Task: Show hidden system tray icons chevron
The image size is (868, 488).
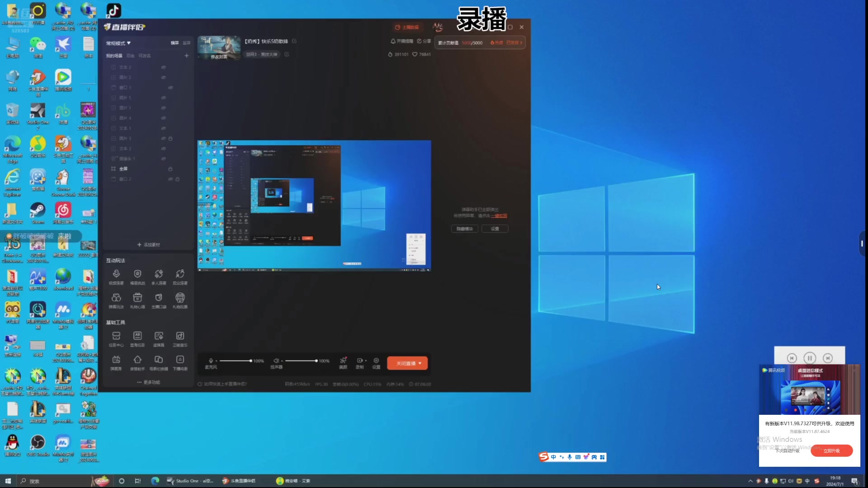Action: click(x=750, y=481)
